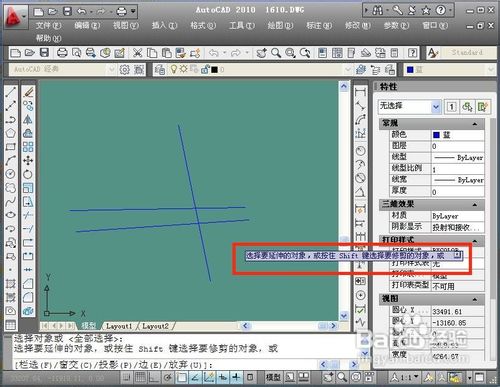Toggle Grid display in status bar
500x387 pixels.
click(x=140, y=377)
